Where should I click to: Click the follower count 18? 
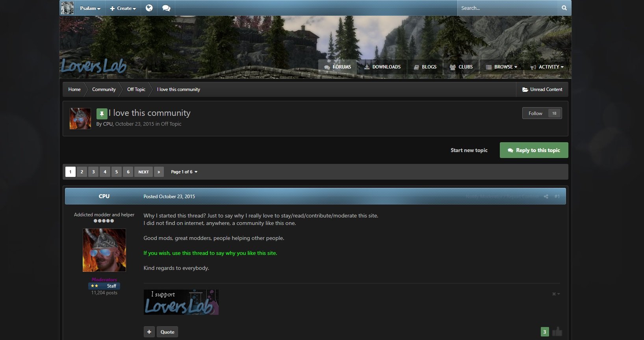[x=554, y=113]
